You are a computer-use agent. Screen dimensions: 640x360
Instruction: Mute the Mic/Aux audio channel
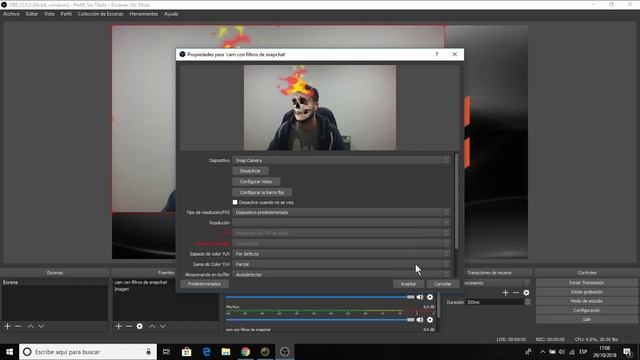420,320
